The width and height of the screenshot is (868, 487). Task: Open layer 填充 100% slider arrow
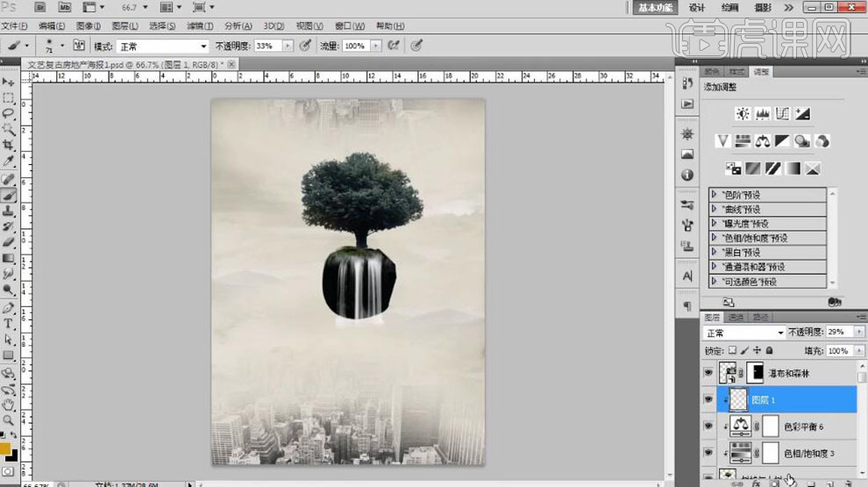click(x=859, y=351)
